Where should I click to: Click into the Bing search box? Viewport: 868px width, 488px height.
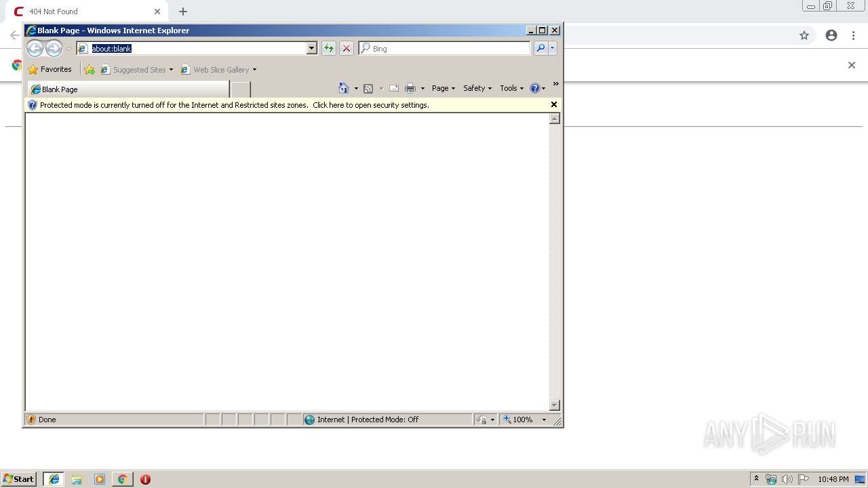444,48
